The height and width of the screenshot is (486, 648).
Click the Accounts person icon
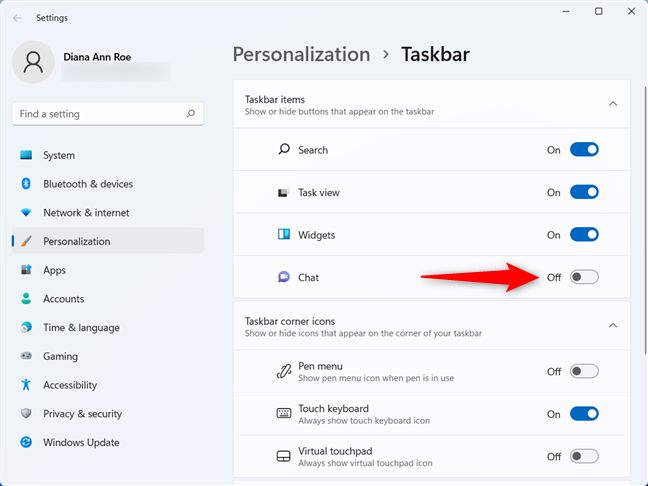click(26, 299)
